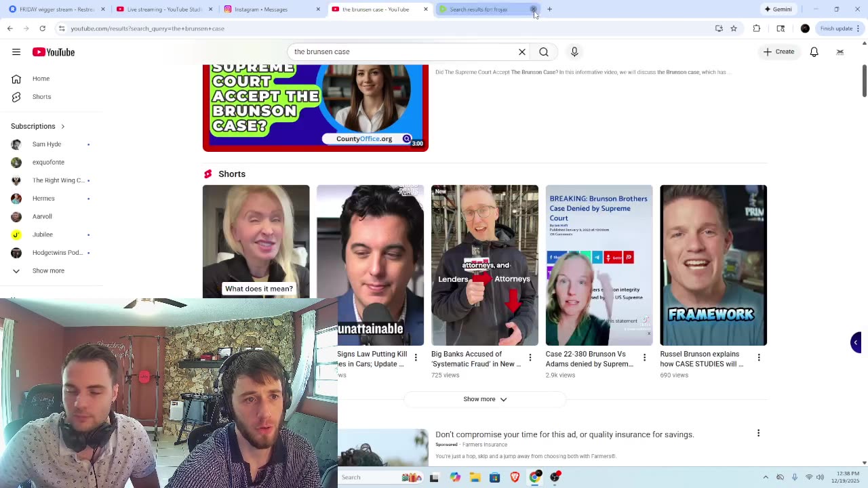Open Chrome side panel icon
This screenshot has height=488, width=868.
point(781,28)
